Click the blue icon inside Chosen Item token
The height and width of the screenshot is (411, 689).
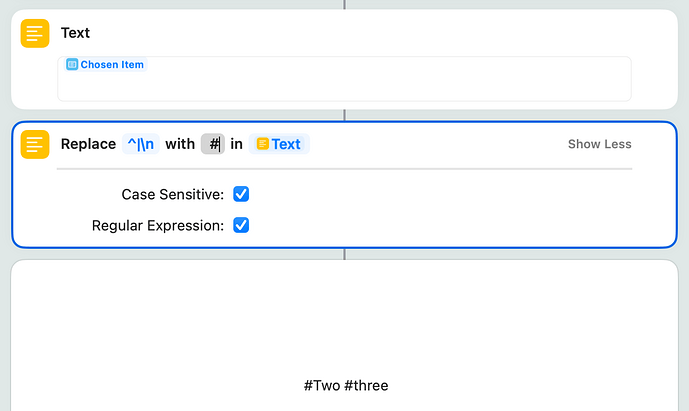point(72,65)
